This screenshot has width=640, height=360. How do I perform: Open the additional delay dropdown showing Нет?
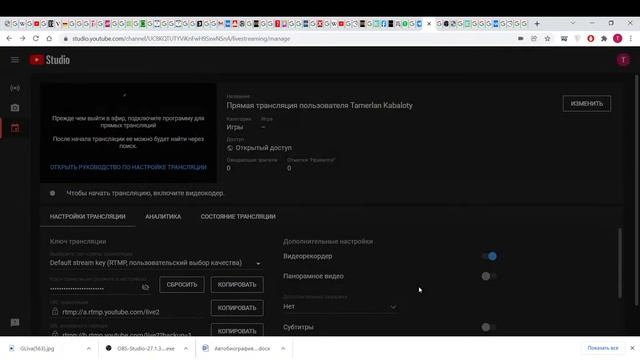[340, 307]
